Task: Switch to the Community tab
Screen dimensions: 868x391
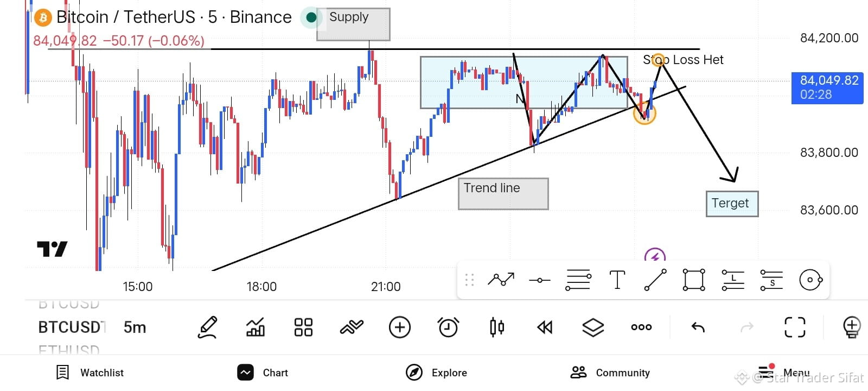Action: tap(610, 373)
